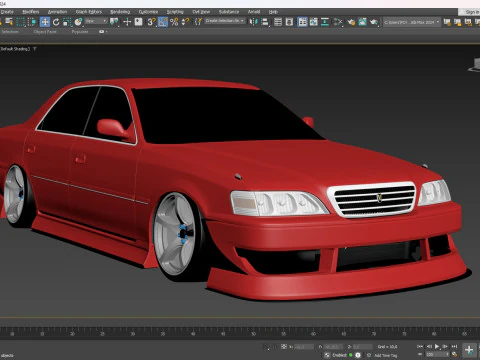Click the Render Production teapot icon
This screenshot has width=480, height=360.
pyautogui.click(x=374, y=22)
